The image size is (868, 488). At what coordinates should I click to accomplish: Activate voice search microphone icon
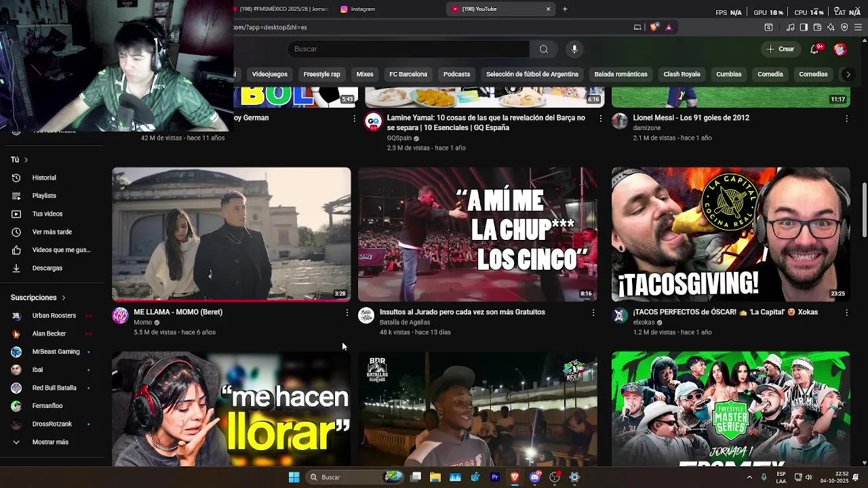(x=574, y=49)
